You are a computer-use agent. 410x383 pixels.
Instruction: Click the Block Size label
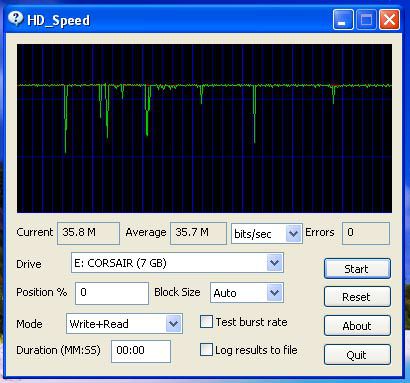pos(177,292)
